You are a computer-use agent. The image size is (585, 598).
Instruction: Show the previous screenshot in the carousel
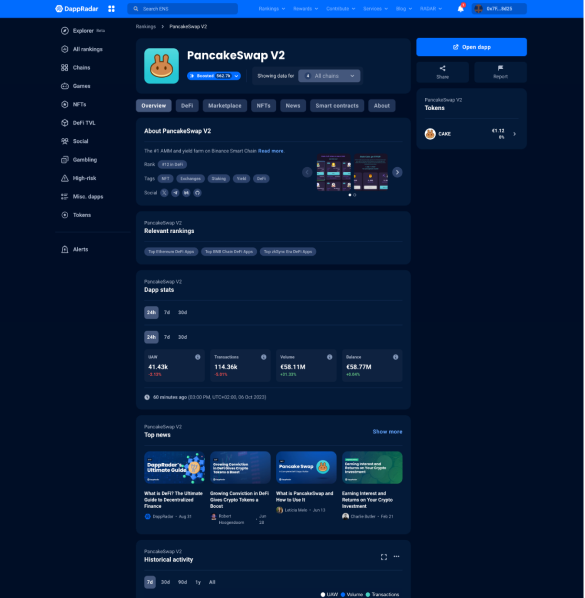pyautogui.click(x=307, y=172)
